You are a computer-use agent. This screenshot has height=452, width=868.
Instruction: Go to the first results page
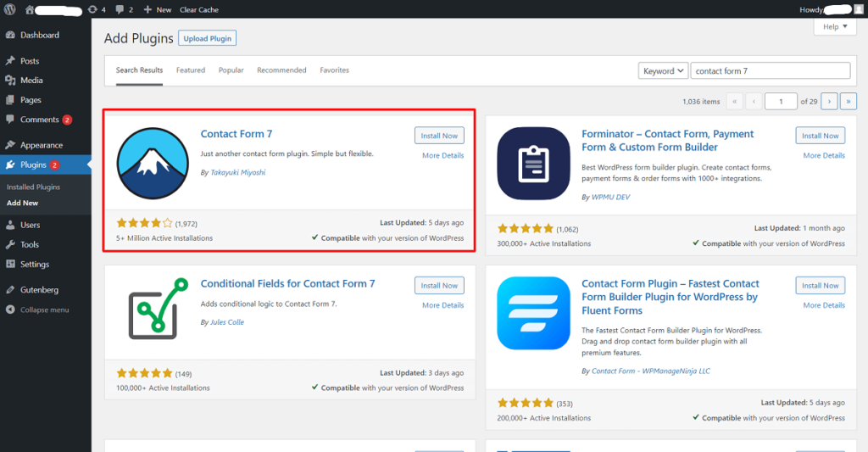point(734,102)
